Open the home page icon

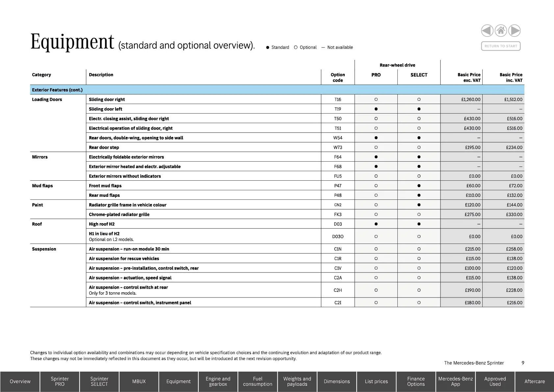click(x=501, y=31)
